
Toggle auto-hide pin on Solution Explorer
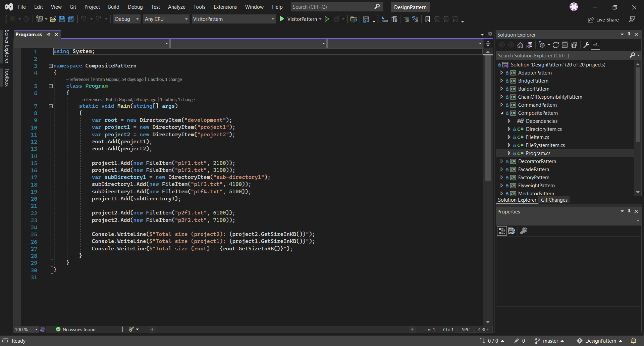[x=629, y=35]
